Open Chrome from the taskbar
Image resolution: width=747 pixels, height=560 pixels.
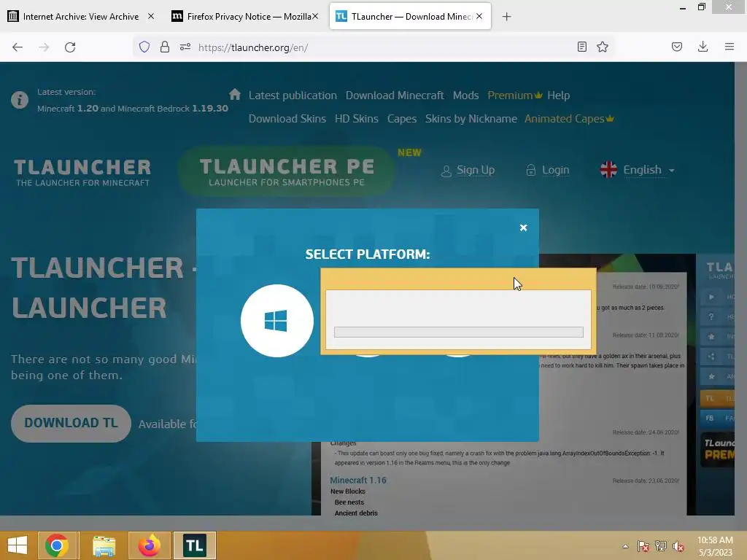[x=56, y=545]
